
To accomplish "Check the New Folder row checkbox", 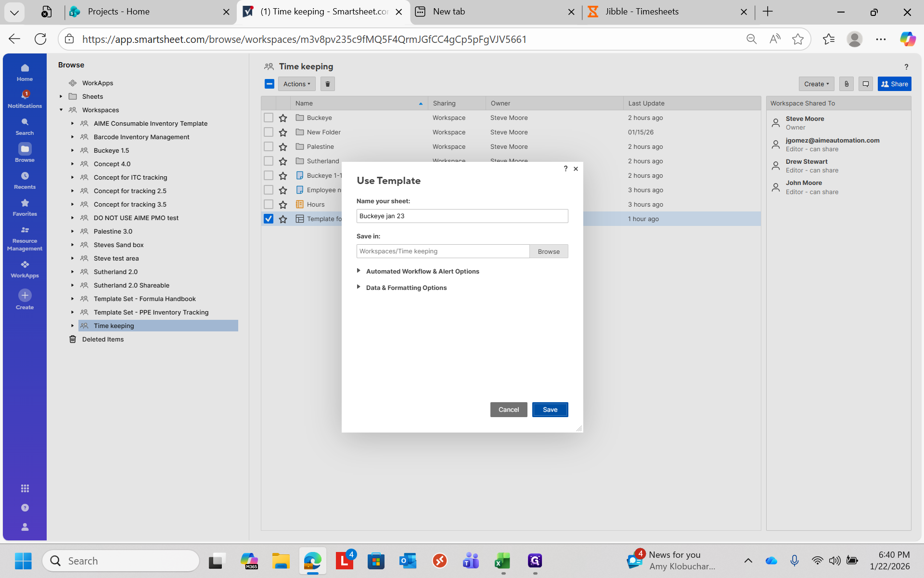I will [x=269, y=132].
